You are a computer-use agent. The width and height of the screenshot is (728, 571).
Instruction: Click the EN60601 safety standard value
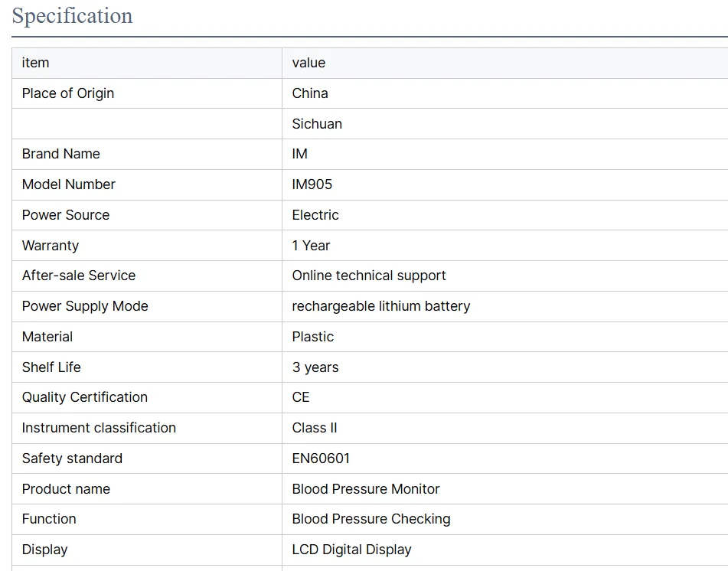[321, 458]
